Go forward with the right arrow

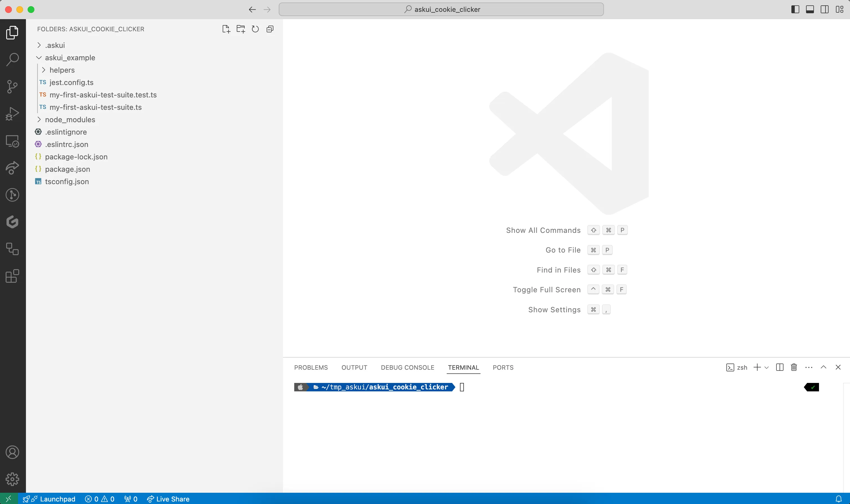267,10
